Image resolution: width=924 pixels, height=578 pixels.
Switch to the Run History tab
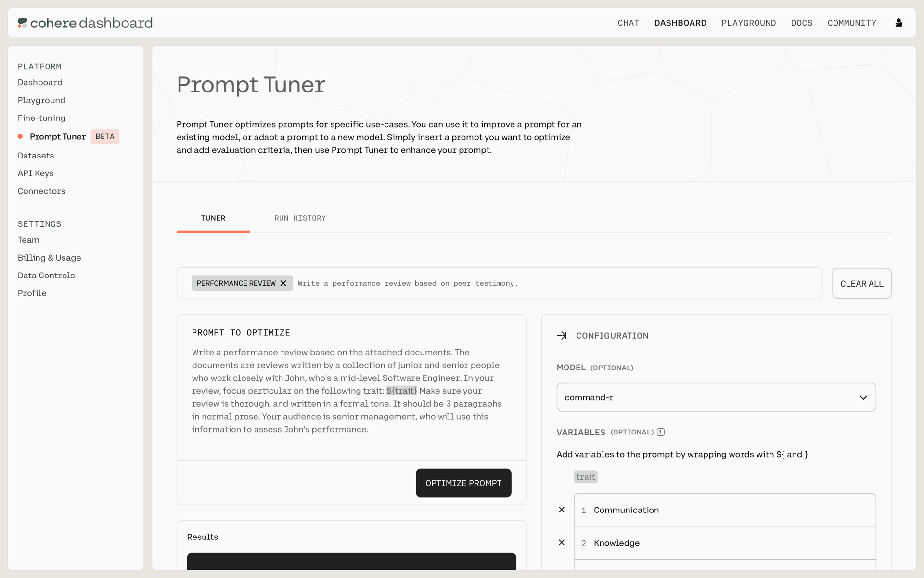click(x=300, y=218)
